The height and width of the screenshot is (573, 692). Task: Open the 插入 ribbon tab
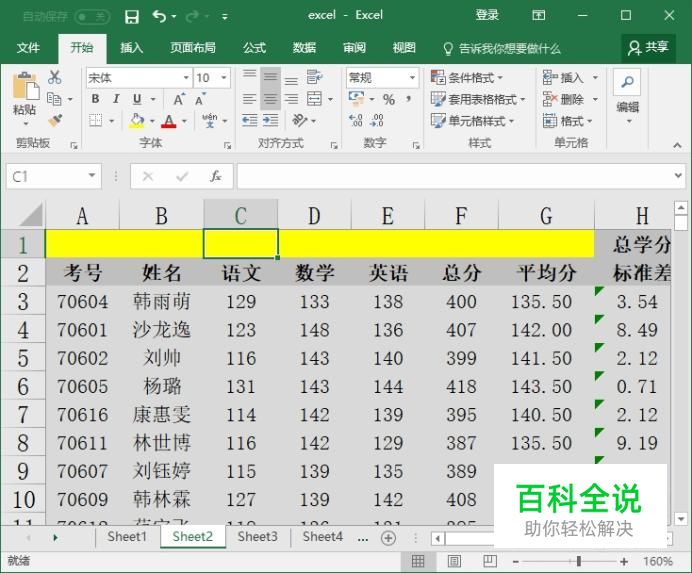pos(132,48)
